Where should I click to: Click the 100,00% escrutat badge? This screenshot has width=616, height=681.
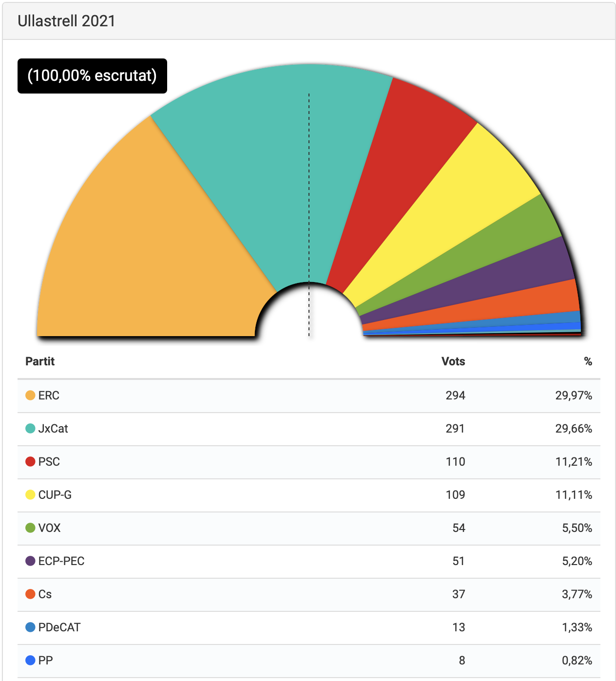pyautogui.click(x=92, y=76)
